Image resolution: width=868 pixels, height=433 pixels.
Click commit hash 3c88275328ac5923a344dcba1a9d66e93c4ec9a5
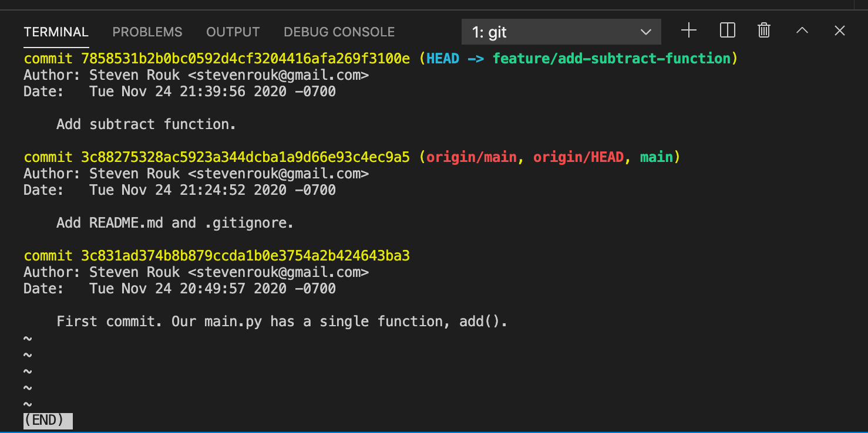pyautogui.click(x=245, y=157)
